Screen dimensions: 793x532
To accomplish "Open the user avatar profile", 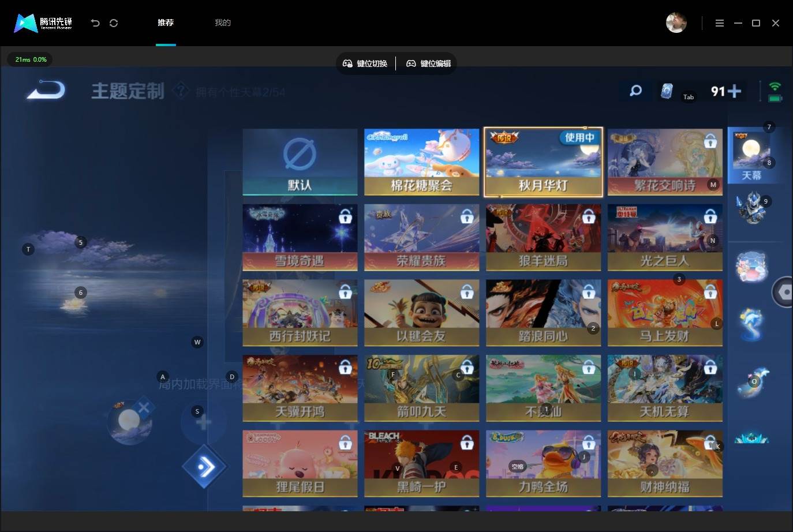I will [676, 23].
